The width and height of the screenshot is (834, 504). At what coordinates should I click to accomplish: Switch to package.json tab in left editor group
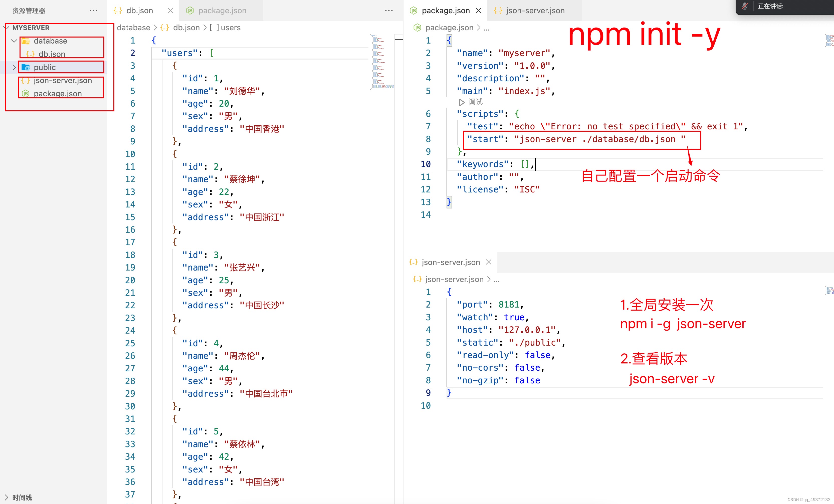click(222, 11)
